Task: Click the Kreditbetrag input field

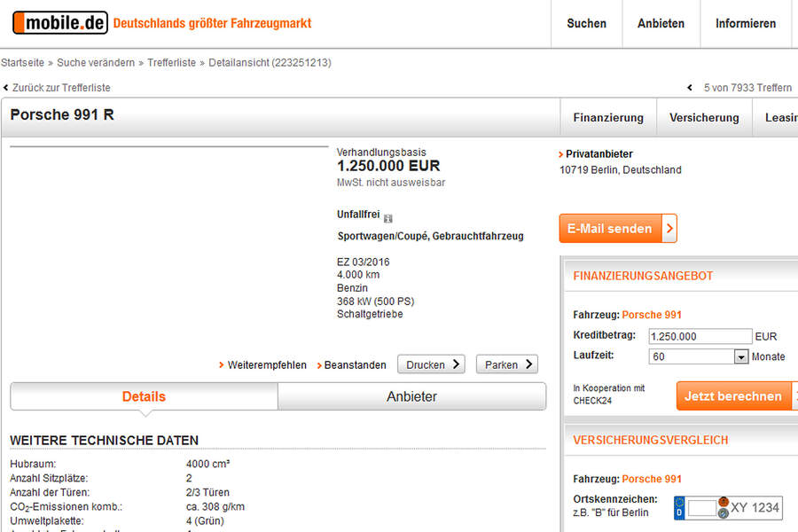Action: click(x=700, y=337)
